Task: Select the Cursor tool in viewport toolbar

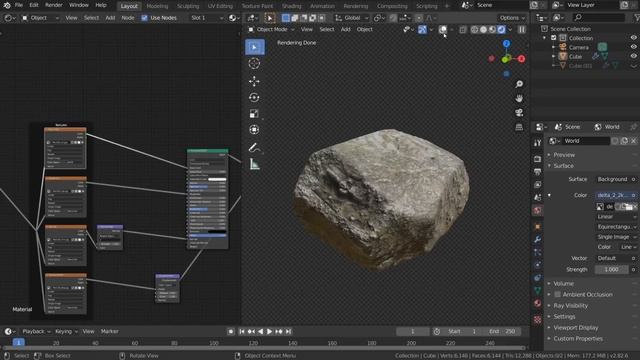Action: [254, 63]
